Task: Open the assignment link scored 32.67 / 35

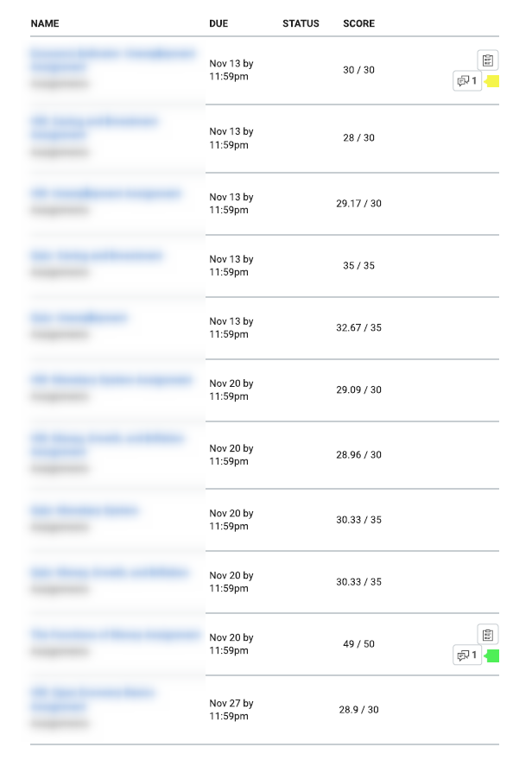Action: (x=79, y=318)
